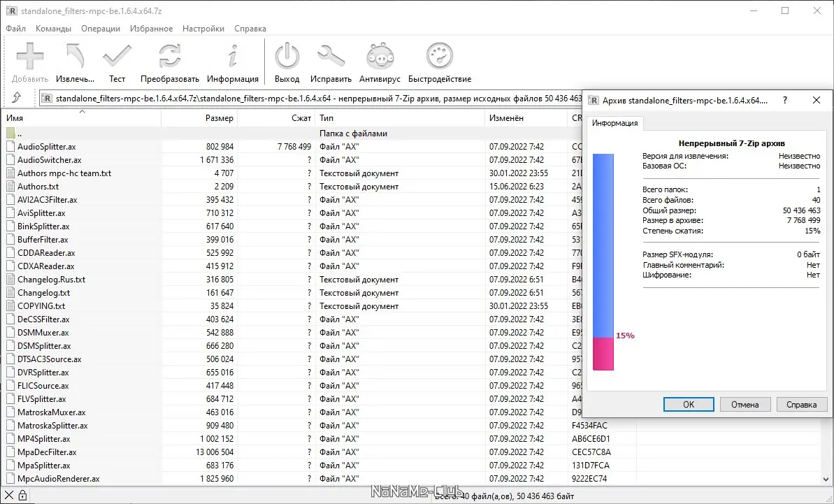This screenshot has width=834, height=504.
Task: Click the blue compression ratio bar
Action: click(x=603, y=245)
